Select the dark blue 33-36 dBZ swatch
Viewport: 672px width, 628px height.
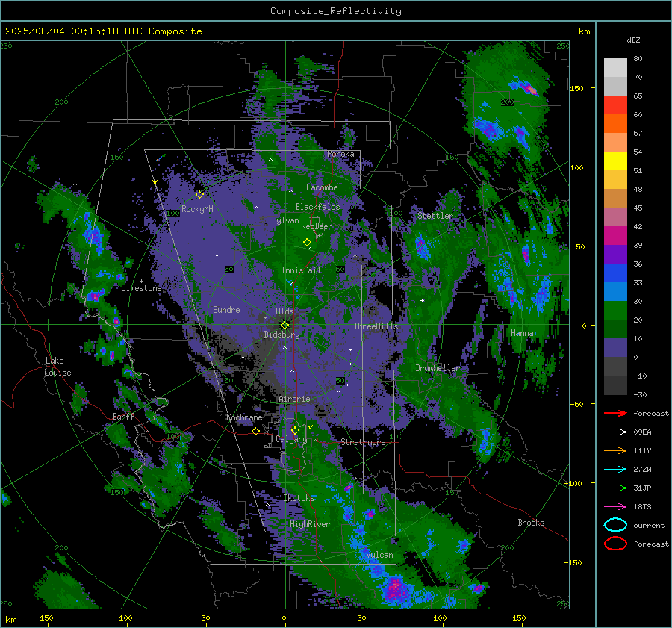[615, 273]
